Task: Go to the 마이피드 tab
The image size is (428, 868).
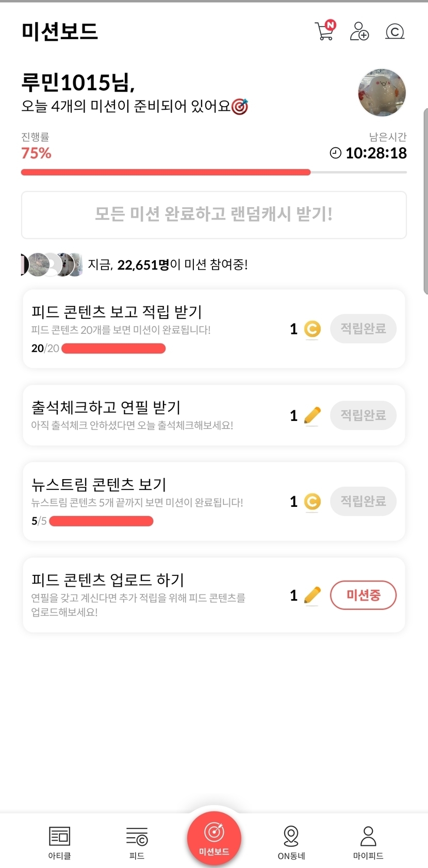Action: [368, 840]
